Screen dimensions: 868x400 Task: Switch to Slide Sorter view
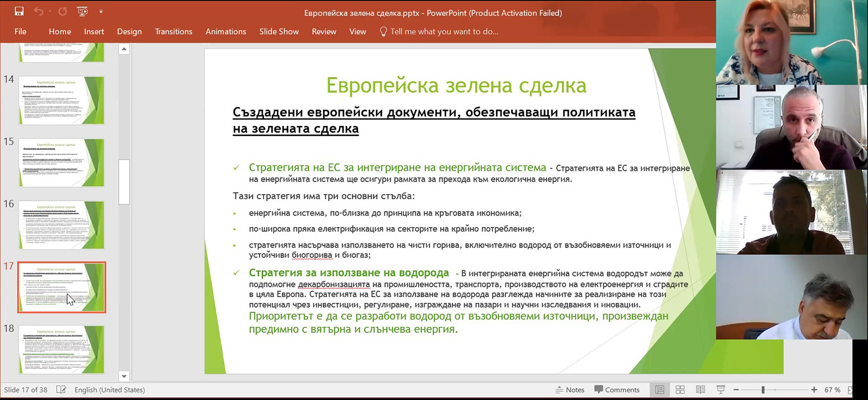click(x=680, y=390)
